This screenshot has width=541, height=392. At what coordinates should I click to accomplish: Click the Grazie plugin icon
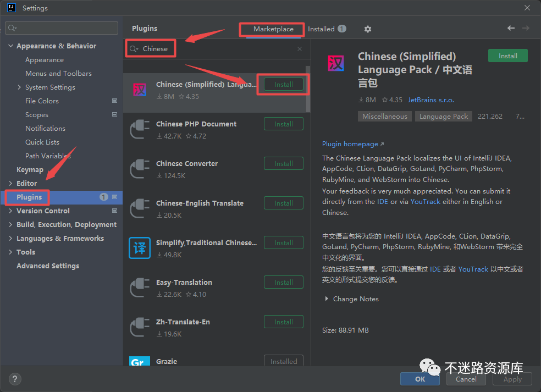click(140, 362)
